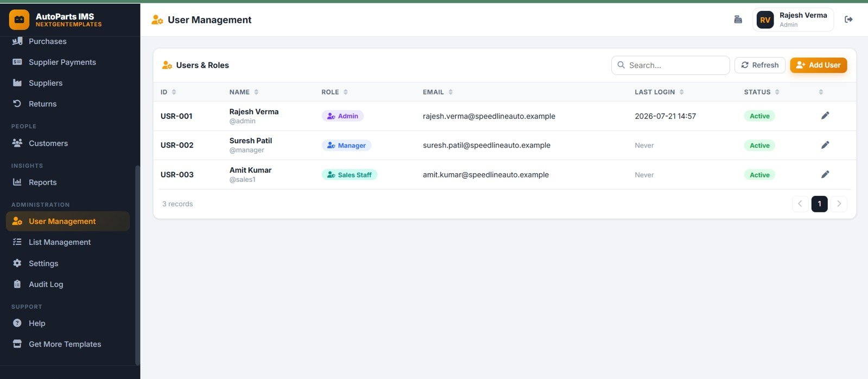Viewport: 868px width, 379px height.
Task: Click the Suppliers factory icon
Action: coord(17,83)
